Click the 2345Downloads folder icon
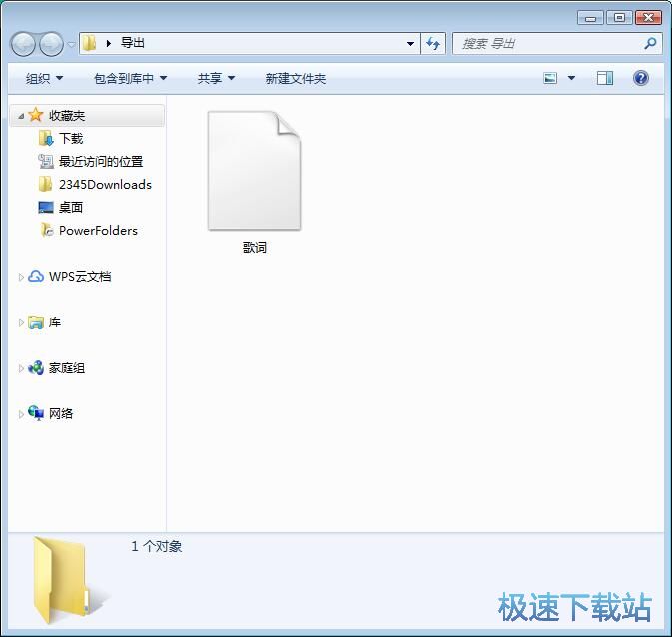The width and height of the screenshot is (672, 637). (x=45, y=185)
